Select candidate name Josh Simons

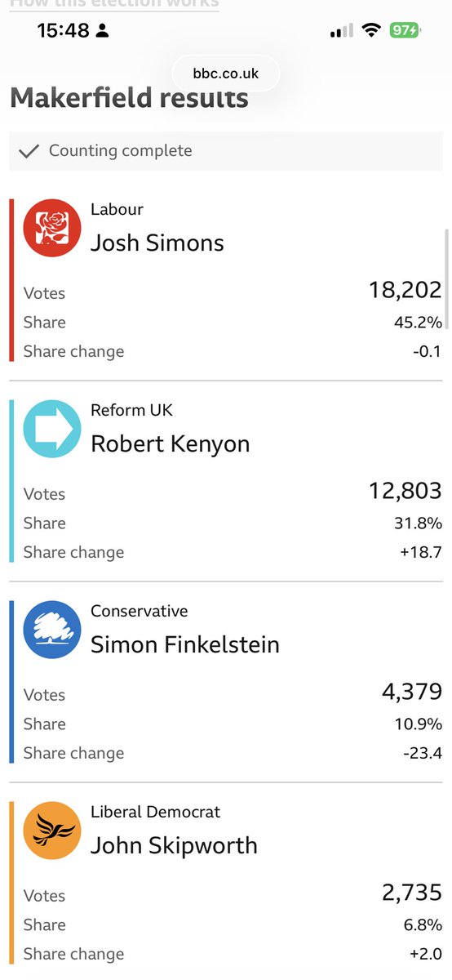point(157,243)
